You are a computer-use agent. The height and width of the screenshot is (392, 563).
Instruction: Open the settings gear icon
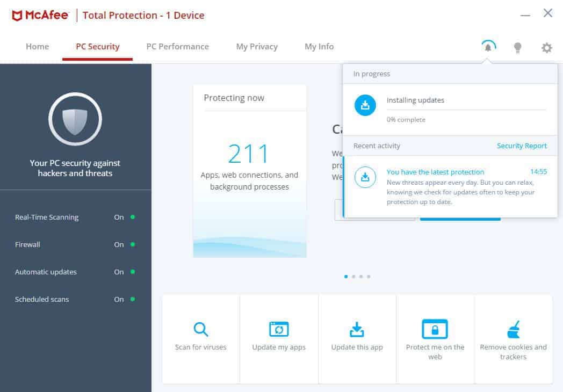pyautogui.click(x=546, y=47)
